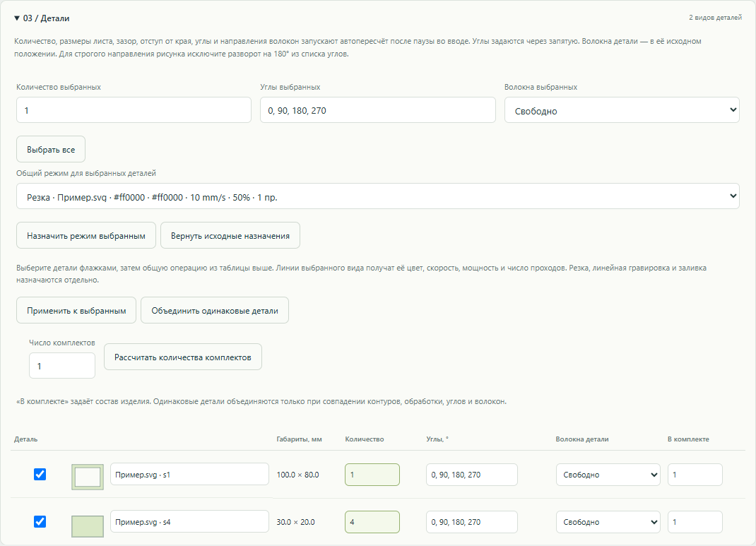Click the quantity field for part s1
This screenshot has height=546, width=756.
click(372, 474)
